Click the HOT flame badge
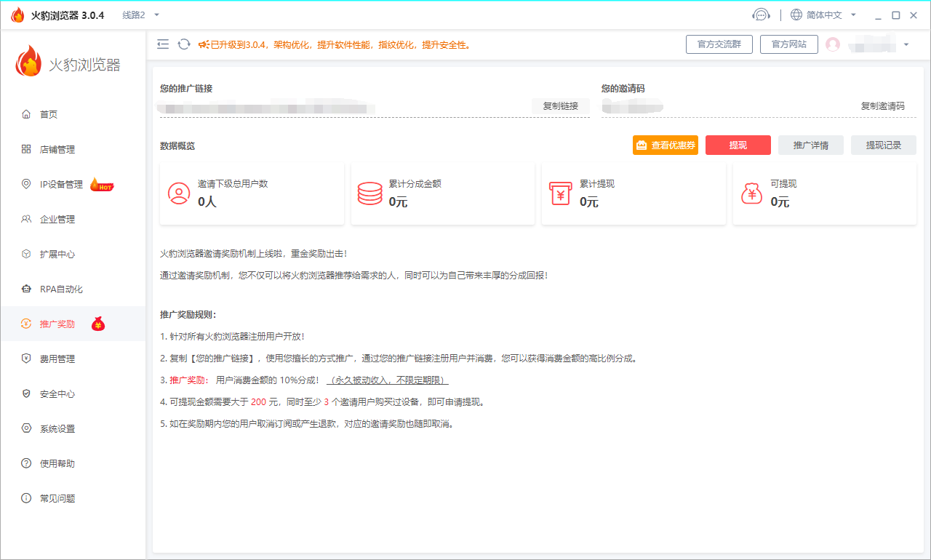This screenshot has height=560, width=931. pos(102,185)
